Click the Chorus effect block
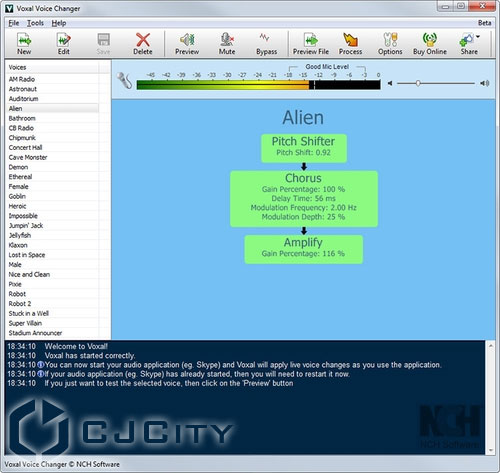 (304, 199)
